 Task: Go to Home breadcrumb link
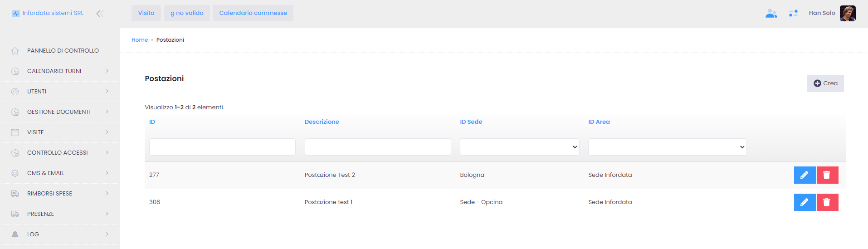[140, 40]
